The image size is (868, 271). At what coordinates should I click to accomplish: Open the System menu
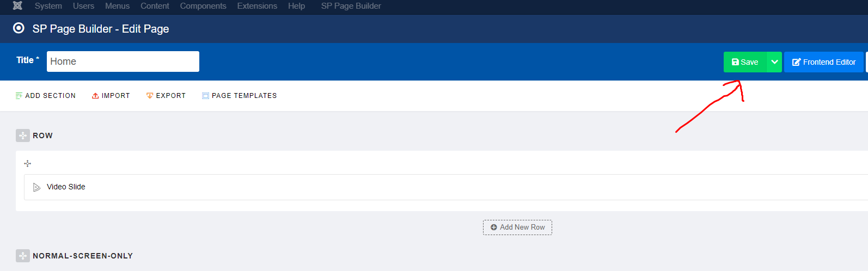pyautogui.click(x=48, y=6)
